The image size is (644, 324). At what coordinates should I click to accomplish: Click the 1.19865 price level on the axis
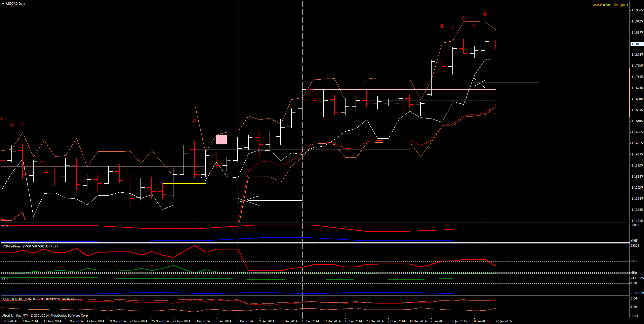click(637, 10)
